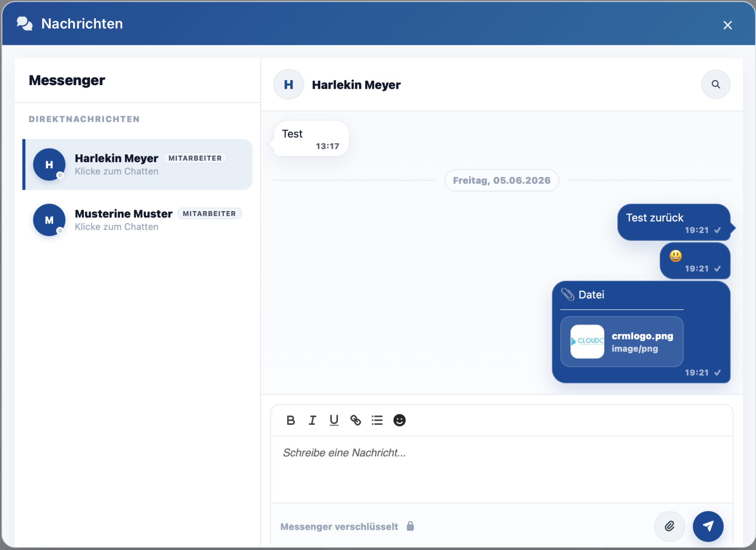Toggle bold formatting in message editor
Viewport: 756px width, 550px height.
pyautogui.click(x=291, y=420)
